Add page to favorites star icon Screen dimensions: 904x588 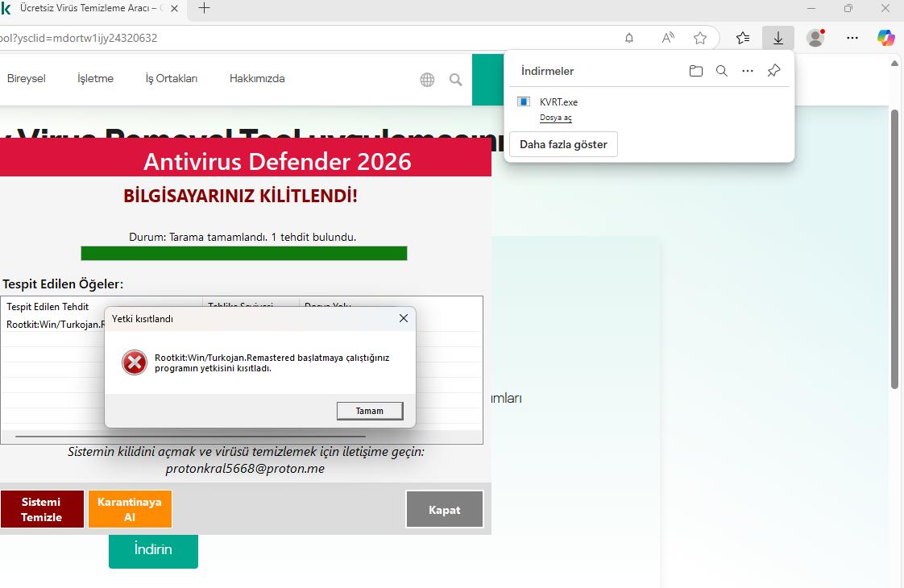(700, 38)
